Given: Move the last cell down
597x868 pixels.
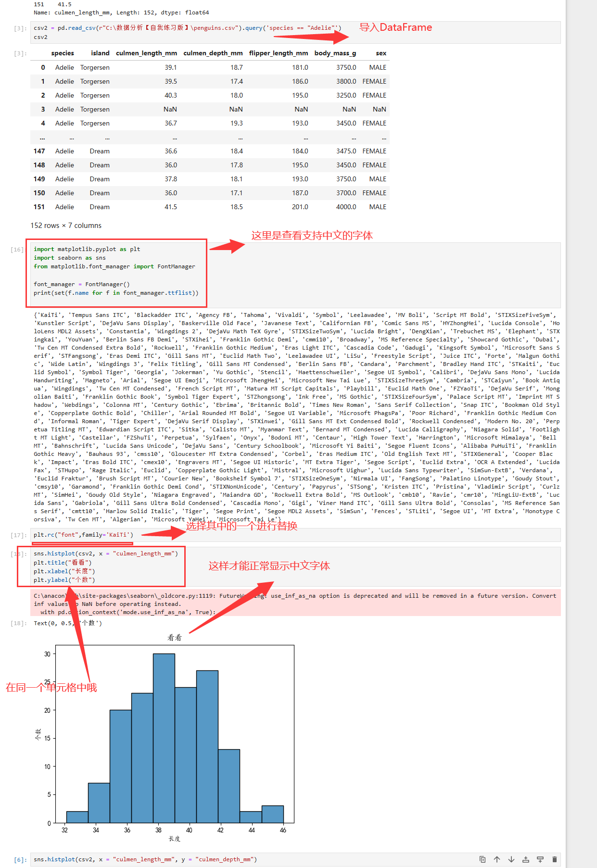Looking at the screenshot, I should pos(511,859).
